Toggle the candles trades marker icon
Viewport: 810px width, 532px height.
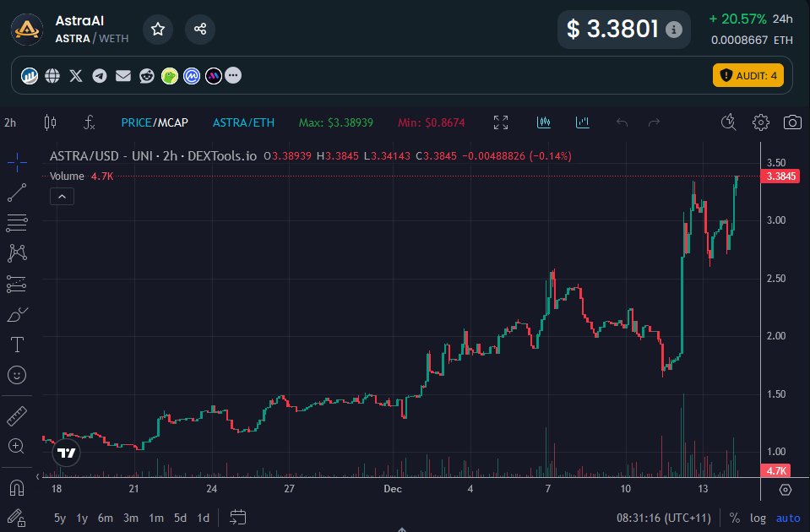543,122
